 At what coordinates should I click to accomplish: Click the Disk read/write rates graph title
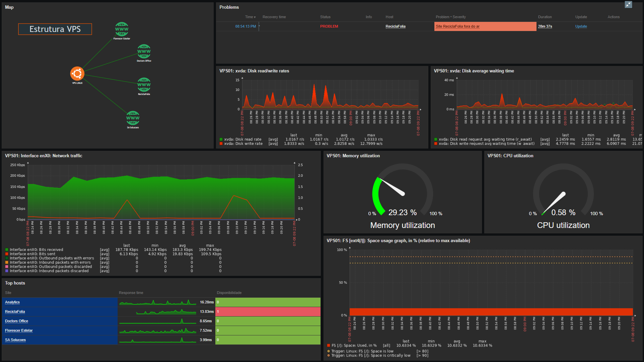(x=254, y=71)
